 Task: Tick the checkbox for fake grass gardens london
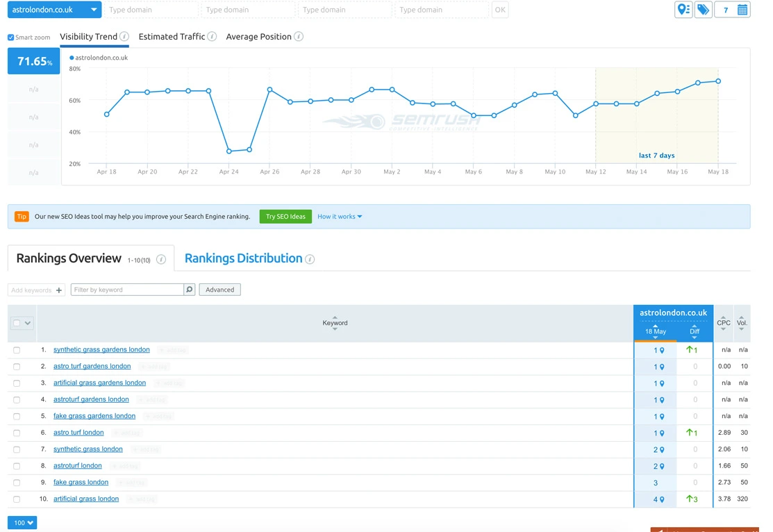pos(17,417)
